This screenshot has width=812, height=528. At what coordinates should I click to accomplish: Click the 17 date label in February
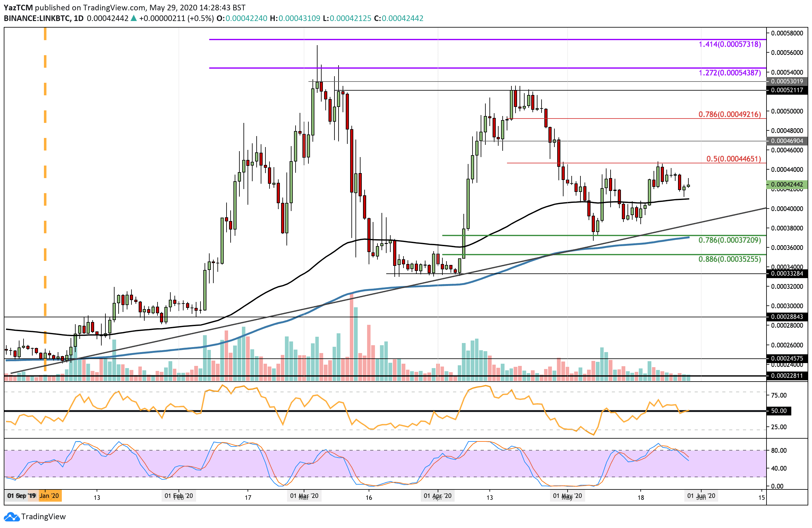(248, 497)
